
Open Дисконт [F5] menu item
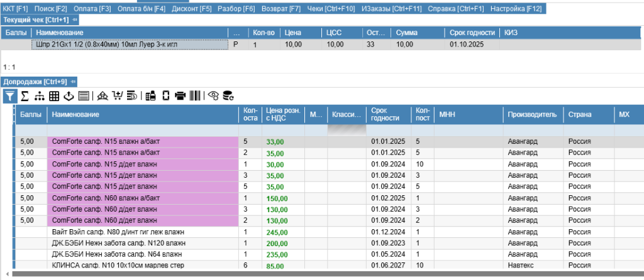click(x=192, y=9)
